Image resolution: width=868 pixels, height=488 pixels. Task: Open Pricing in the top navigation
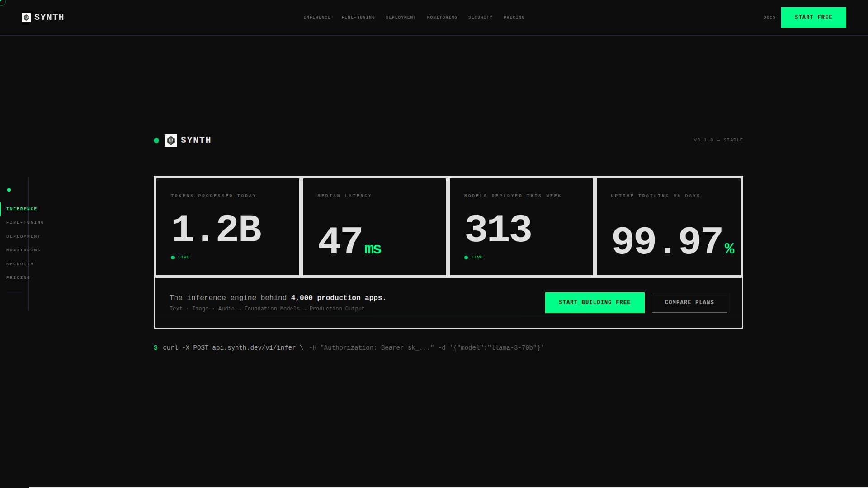click(x=514, y=17)
